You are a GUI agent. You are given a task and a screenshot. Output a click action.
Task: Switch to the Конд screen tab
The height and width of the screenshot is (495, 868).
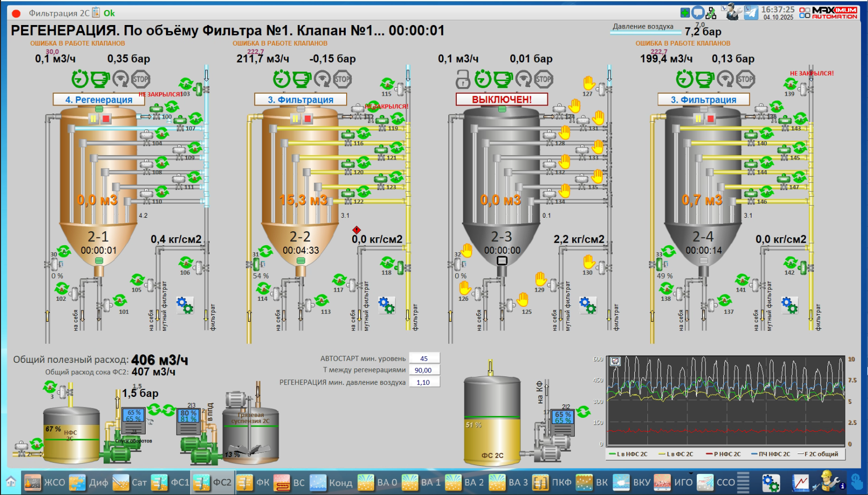click(331, 482)
